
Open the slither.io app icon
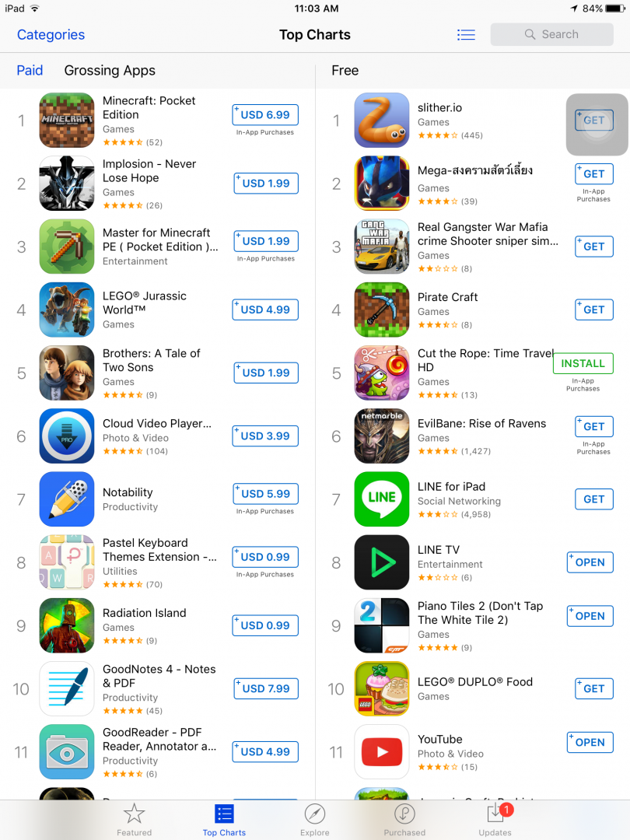pos(382,120)
